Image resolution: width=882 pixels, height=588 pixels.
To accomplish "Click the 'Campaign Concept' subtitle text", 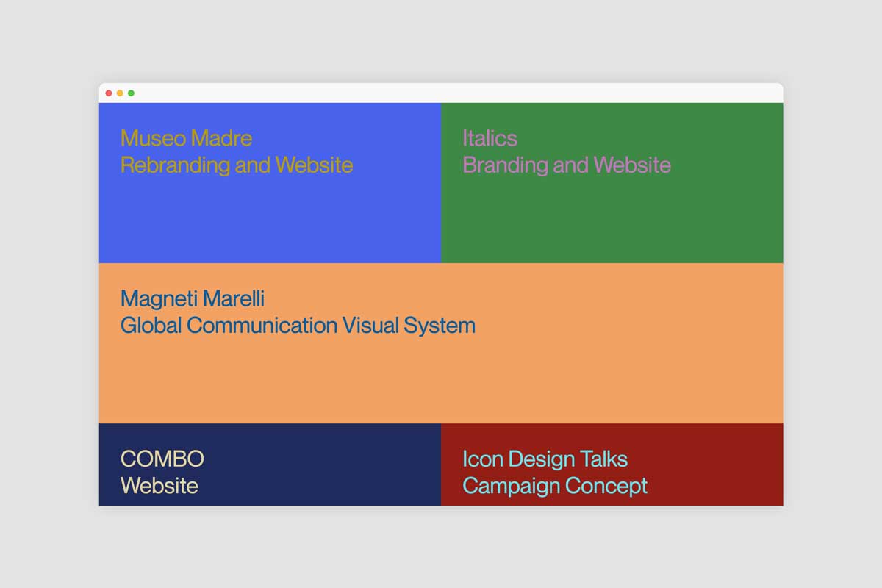I will point(555,486).
